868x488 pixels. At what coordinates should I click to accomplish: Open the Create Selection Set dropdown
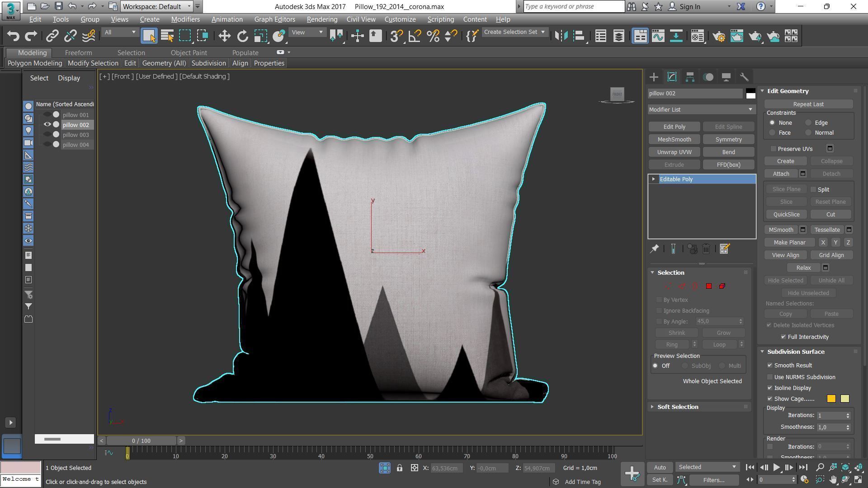coord(514,32)
